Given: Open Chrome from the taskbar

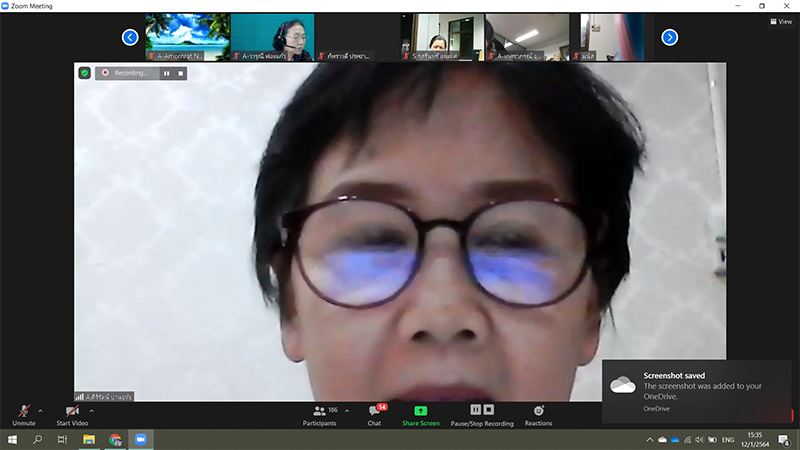Looking at the screenshot, I should pyautogui.click(x=115, y=439).
